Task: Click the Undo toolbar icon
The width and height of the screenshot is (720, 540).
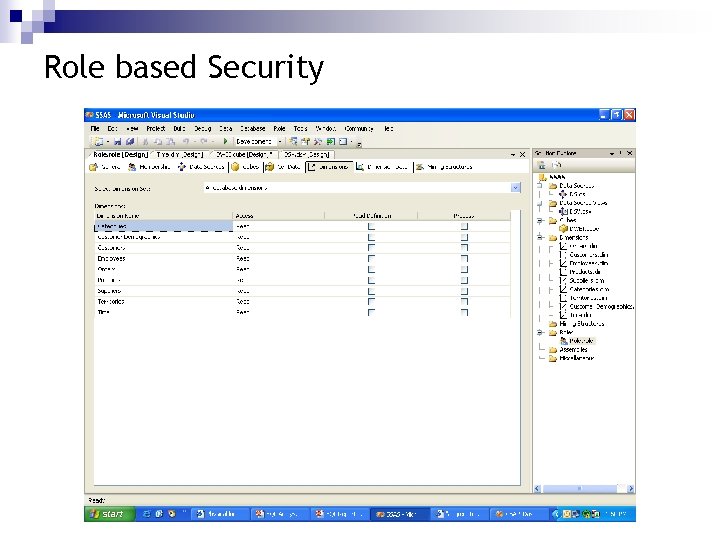Action: (x=186, y=142)
